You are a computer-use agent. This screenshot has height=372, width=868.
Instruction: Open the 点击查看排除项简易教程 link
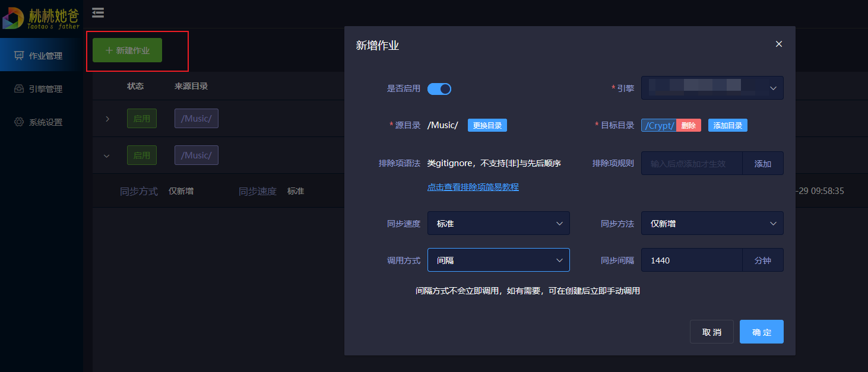pyautogui.click(x=473, y=187)
